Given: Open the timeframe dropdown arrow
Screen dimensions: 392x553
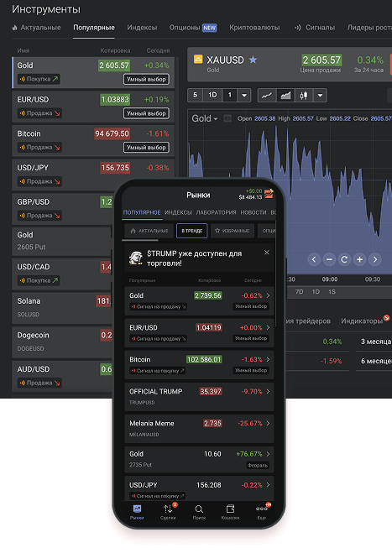Looking at the screenshot, I should tap(243, 95).
